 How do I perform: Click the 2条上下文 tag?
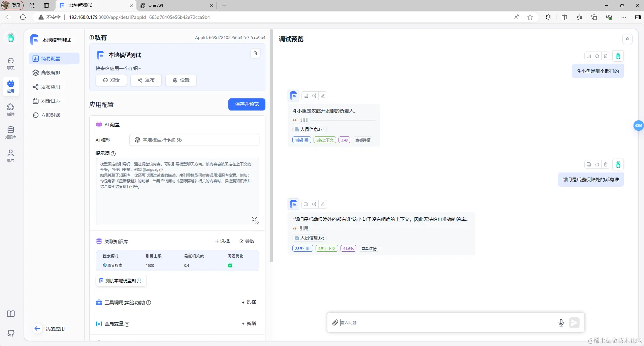click(325, 140)
